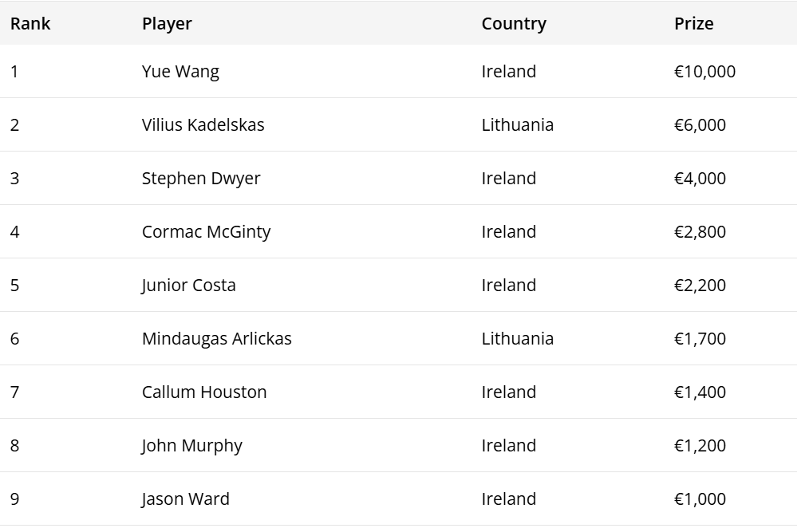The height and width of the screenshot is (532, 797).
Task: Select the €1,700 prize cell
Action: pos(700,339)
